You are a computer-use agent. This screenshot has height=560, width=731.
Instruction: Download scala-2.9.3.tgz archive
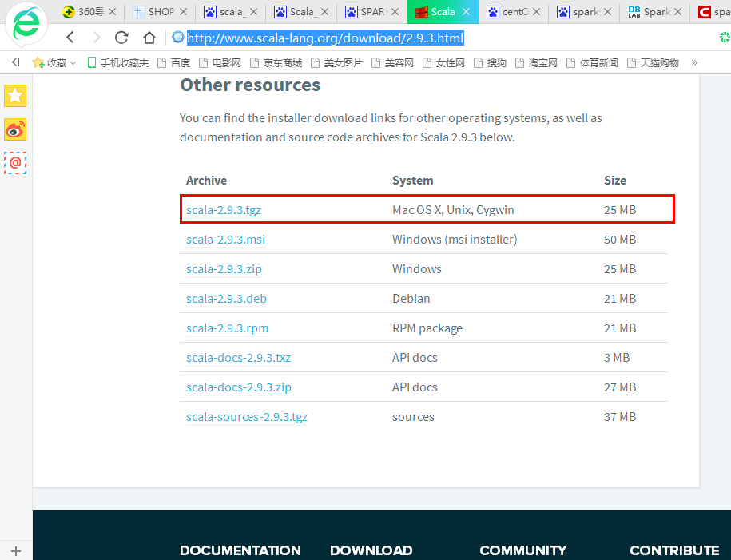[224, 210]
